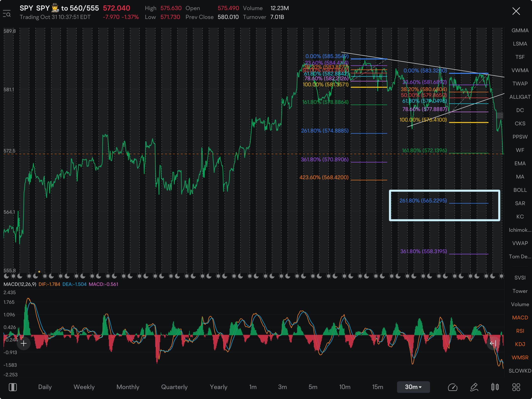The width and height of the screenshot is (532, 399).
Task: Click the MACD add indicator plus button
Action: (23, 344)
